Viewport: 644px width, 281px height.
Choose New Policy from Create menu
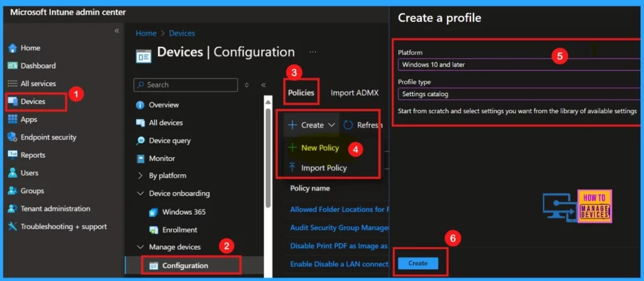pos(320,148)
